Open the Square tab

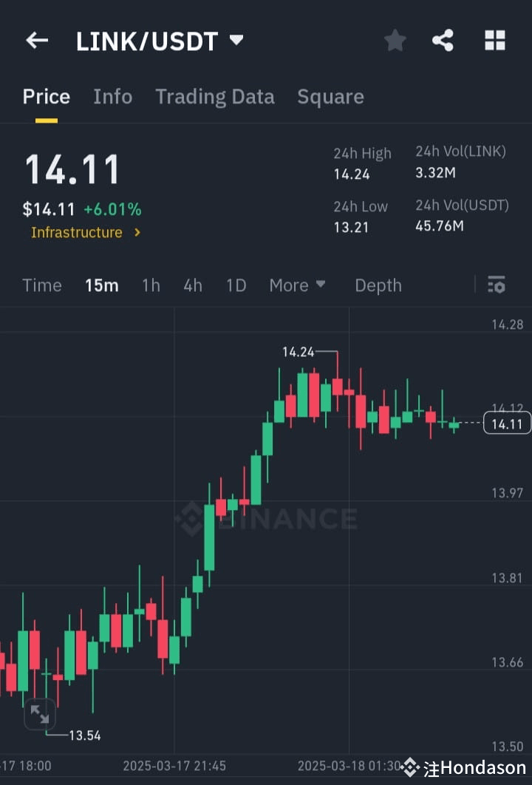point(330,96)
